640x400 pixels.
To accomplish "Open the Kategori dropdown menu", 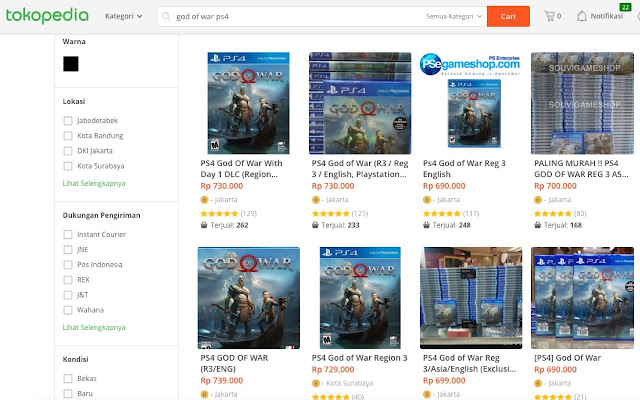I will pyautogui.click(x=124, y=16).
